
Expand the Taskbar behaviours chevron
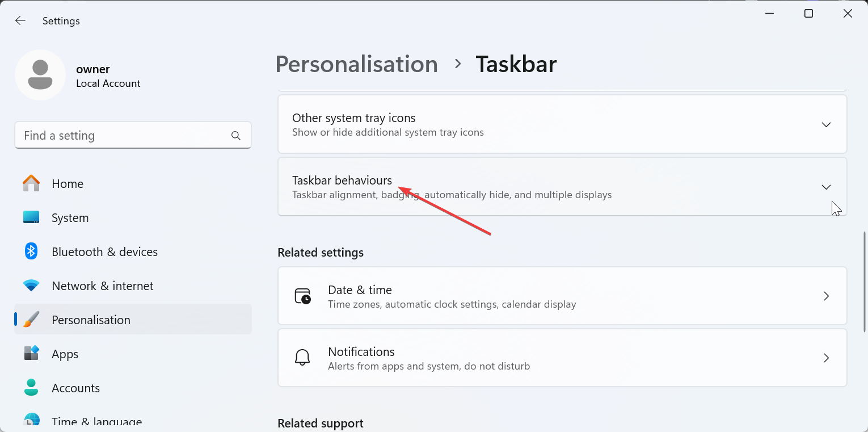point(826,187)
